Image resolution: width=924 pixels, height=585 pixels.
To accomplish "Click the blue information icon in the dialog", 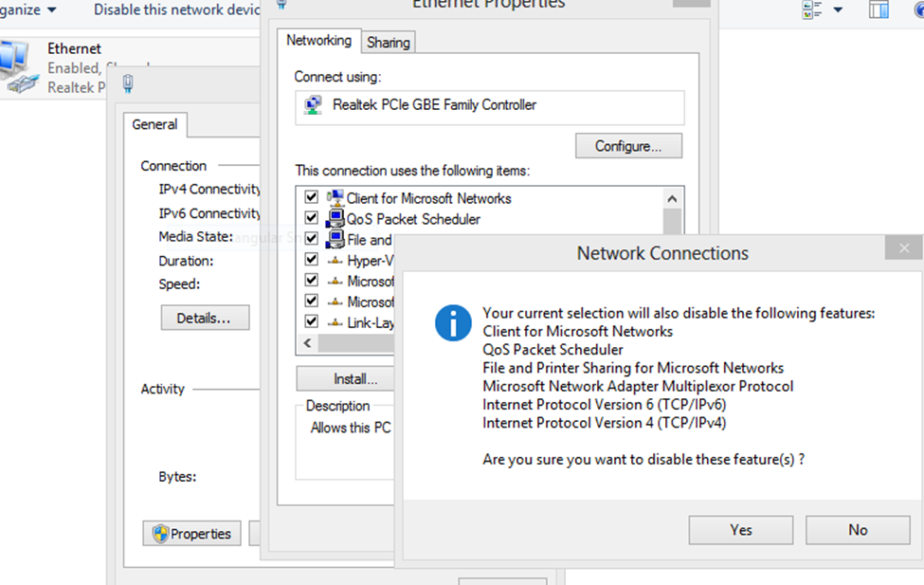I will tap(453, 323).
